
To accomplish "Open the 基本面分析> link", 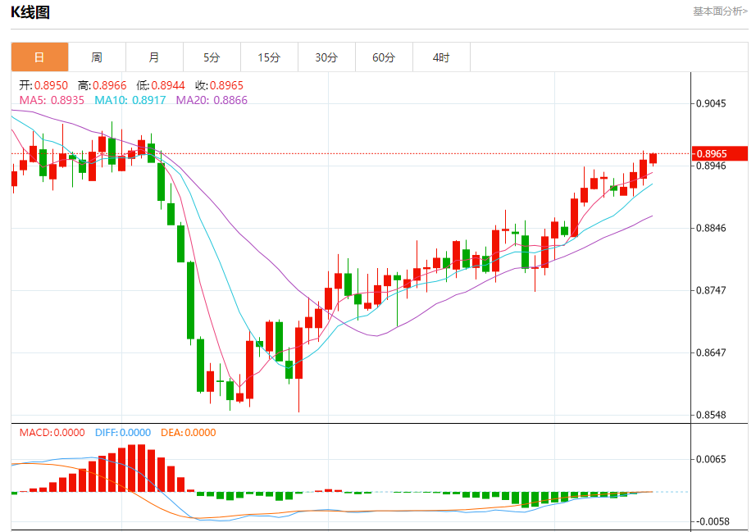I will tap(720, 11).
